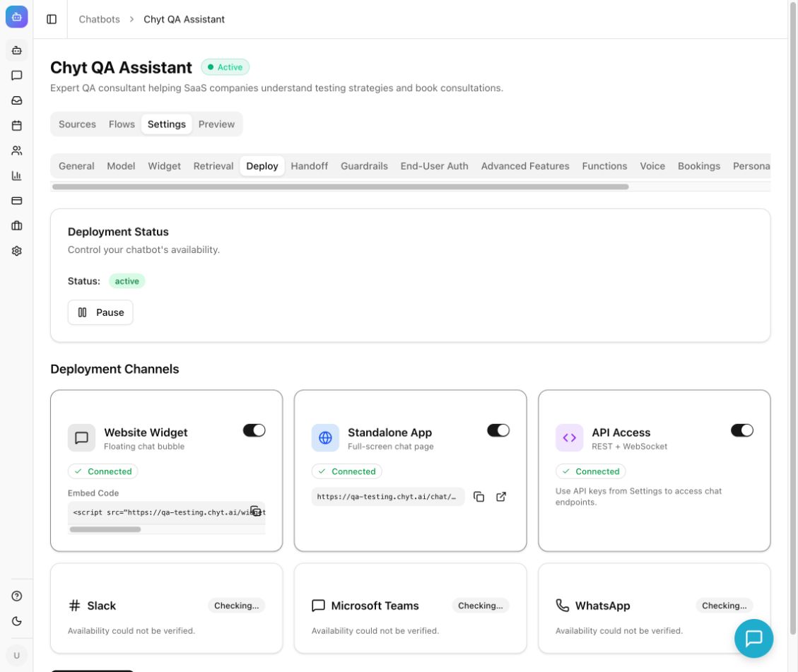Click the embed code horizontal scrollbar
This screenshot has height=672, width=798.
point(105,529)
